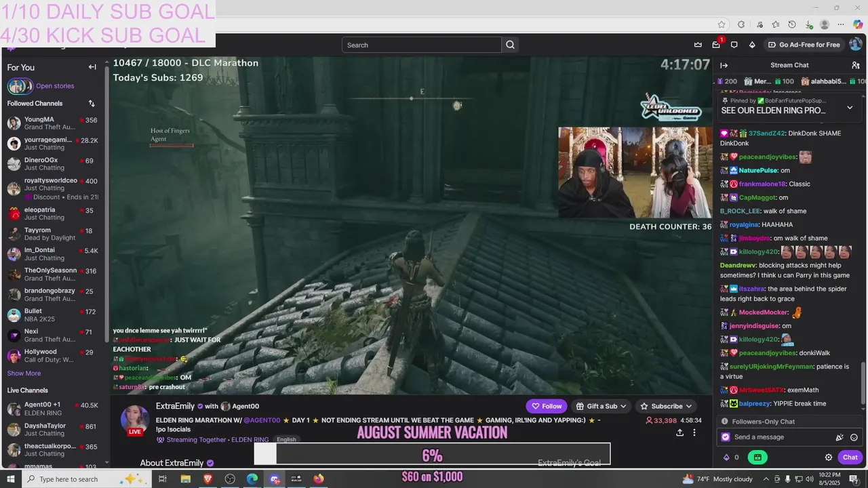Focus the Twitch Search input field
The width and height of the screenshot is (868, 488).
422,45
